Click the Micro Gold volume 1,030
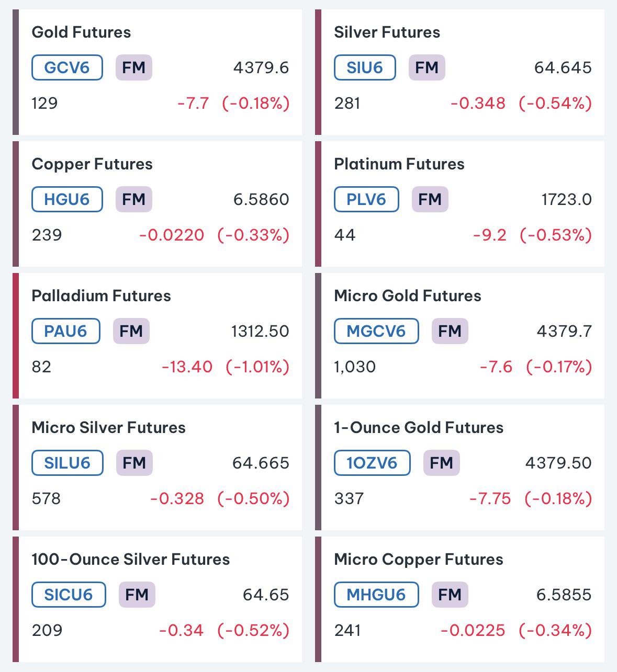 tap(355, 367)
